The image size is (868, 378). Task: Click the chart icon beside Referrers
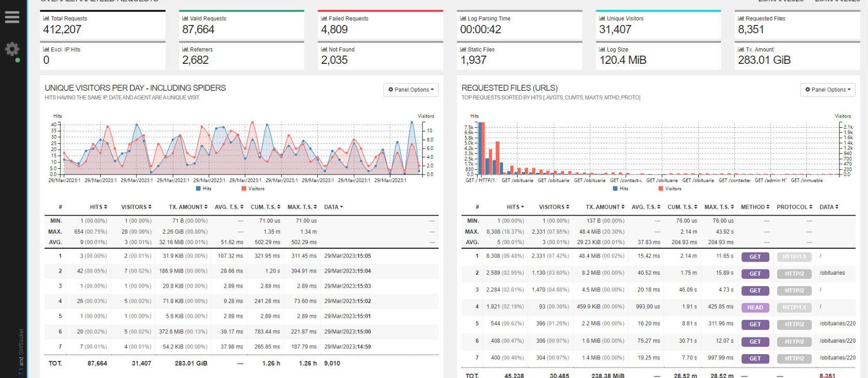(185, 49)
